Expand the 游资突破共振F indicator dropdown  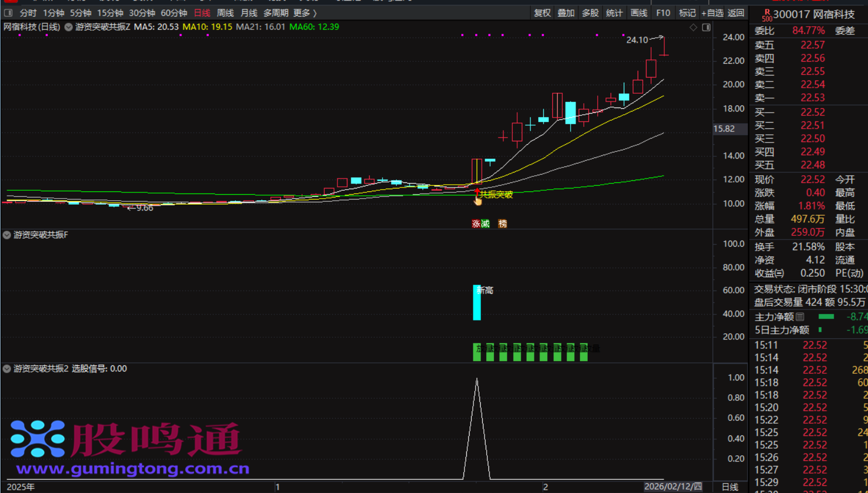click(x=7, y=235)
